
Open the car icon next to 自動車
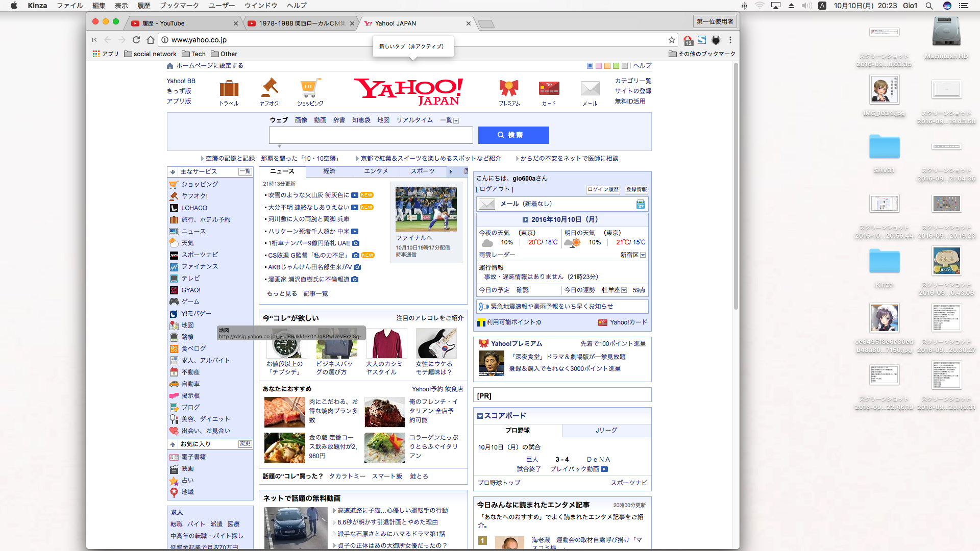[x=174, y=384]
